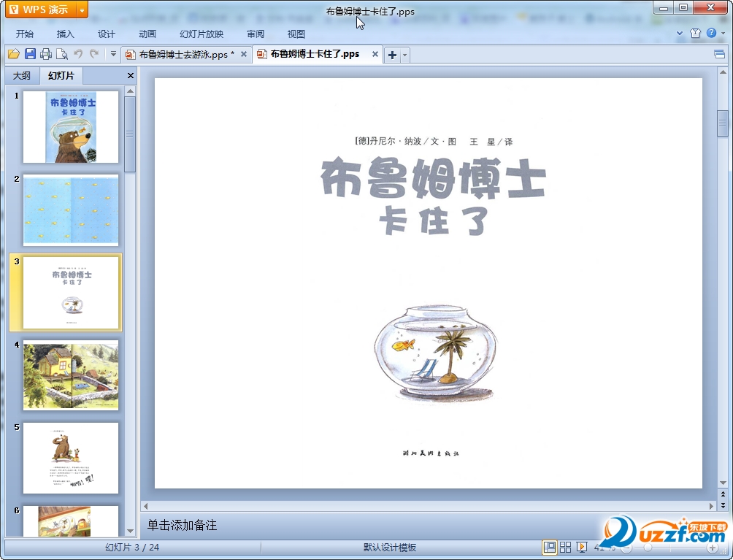Click the 默认设计模板 status bar text
733x560 pixels.
(390, 548)
